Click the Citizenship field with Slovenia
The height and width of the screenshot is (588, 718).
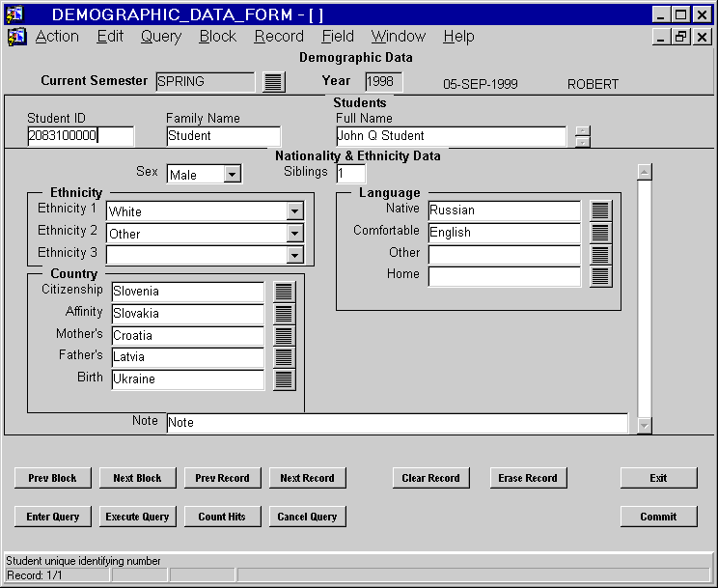pyautogui.click(x=188, y=292)
